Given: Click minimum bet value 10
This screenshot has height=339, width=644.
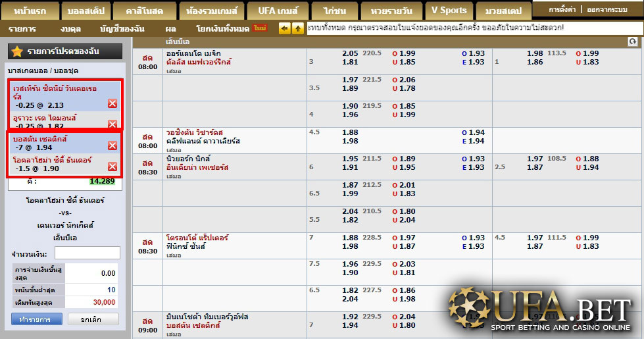Looking at the screenshot, I should coord(111,290).
